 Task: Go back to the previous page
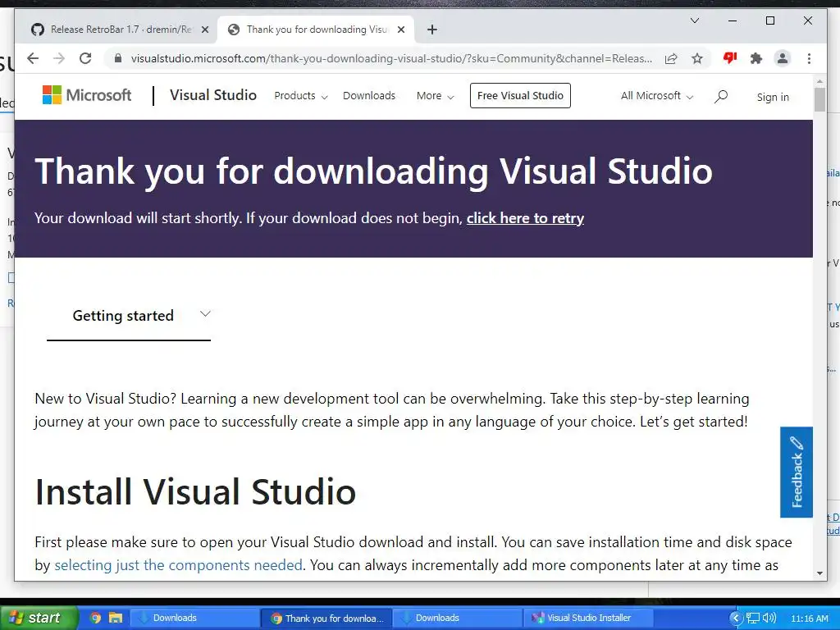tap(33, 58)
